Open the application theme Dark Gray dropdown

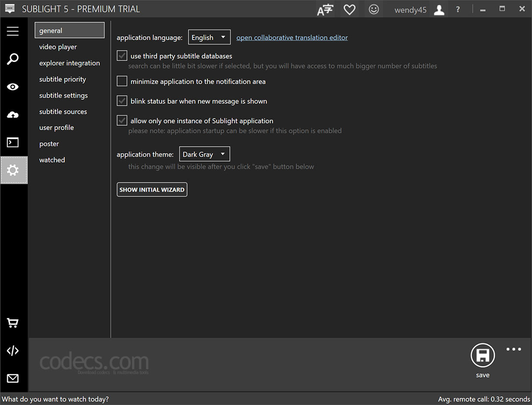pos(205,154)
